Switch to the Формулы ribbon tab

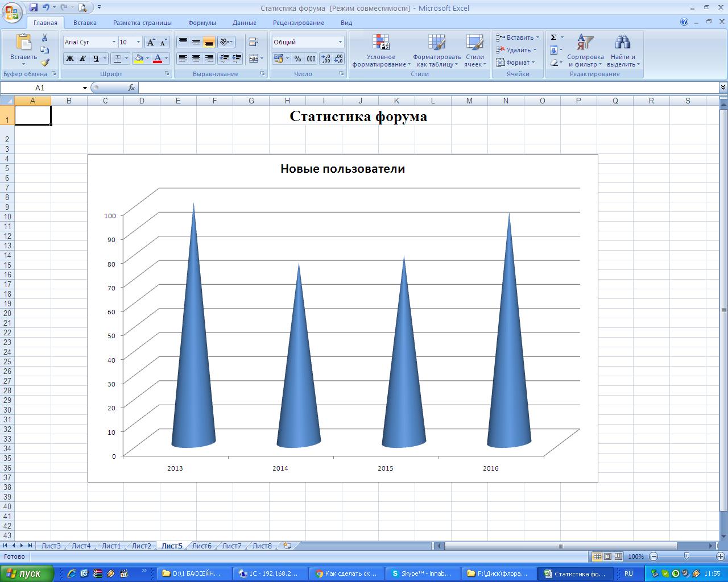coord(202,23)
